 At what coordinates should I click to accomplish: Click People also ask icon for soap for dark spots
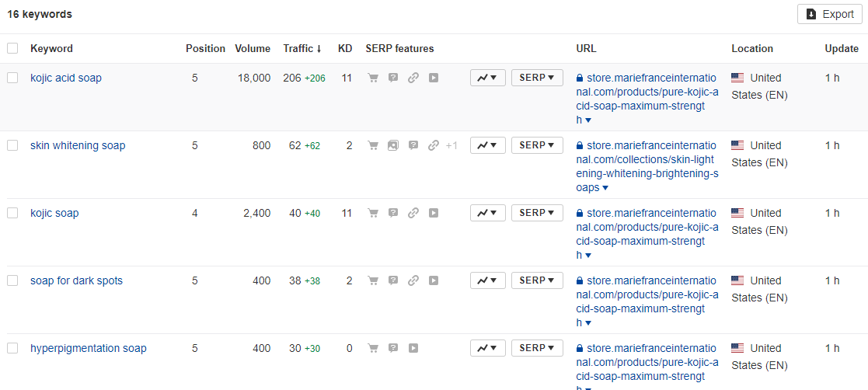coord(393,280)
